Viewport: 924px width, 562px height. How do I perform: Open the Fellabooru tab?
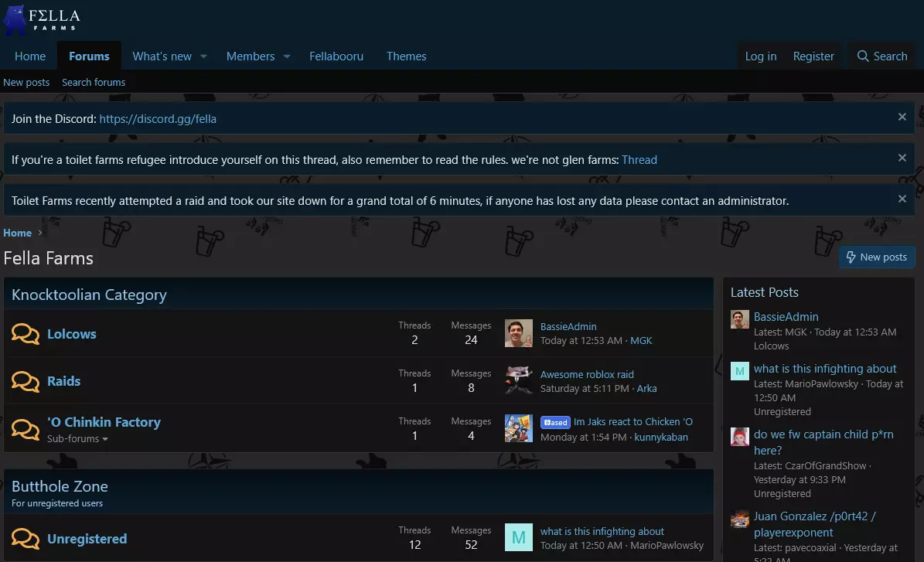point(336,56)
